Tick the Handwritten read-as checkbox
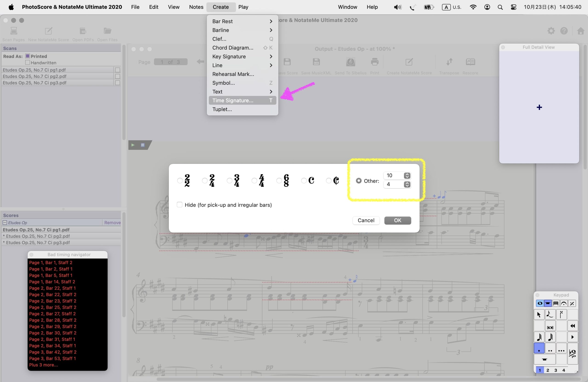The height and width of the screenshot is (382, 588). pyautogui.click(x=28, y=63)
